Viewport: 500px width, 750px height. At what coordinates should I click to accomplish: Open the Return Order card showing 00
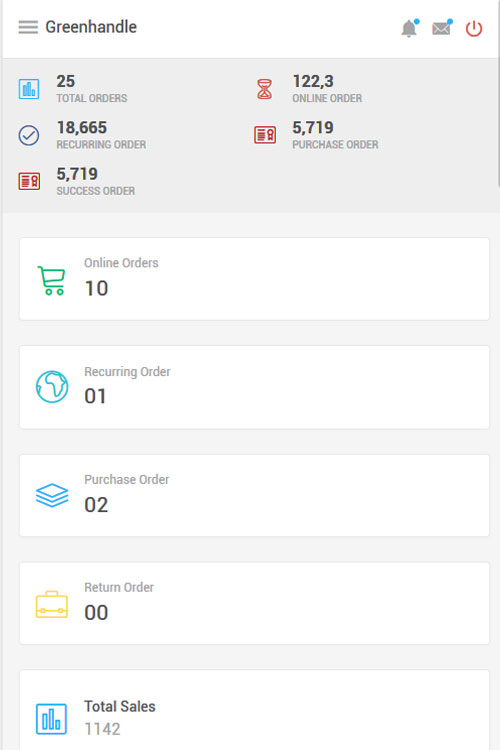pos(254,603)
